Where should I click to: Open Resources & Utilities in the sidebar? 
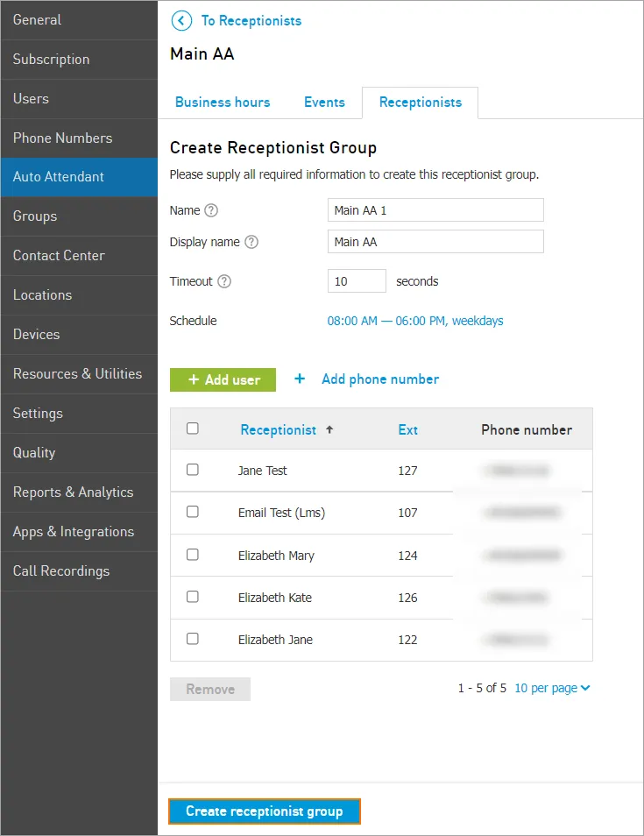click(x=79, y=374)
